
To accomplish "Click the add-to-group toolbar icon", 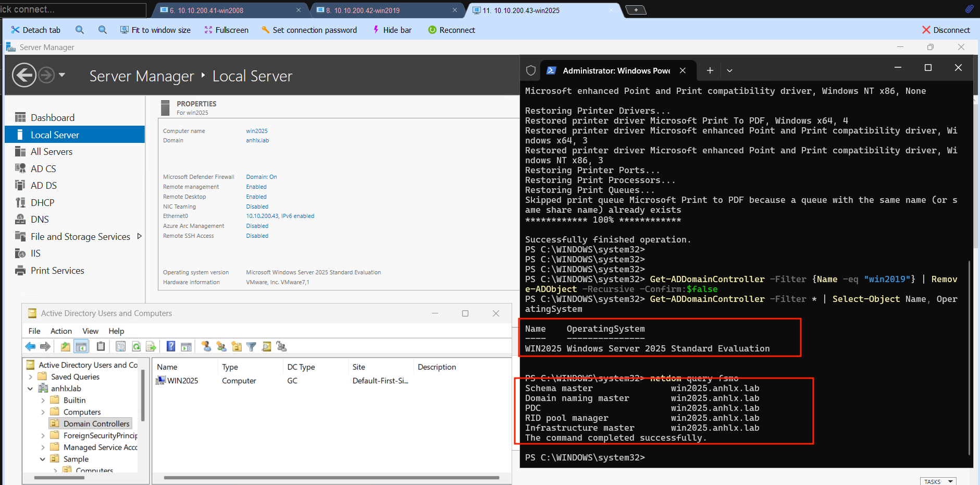I will pos(282,346).
